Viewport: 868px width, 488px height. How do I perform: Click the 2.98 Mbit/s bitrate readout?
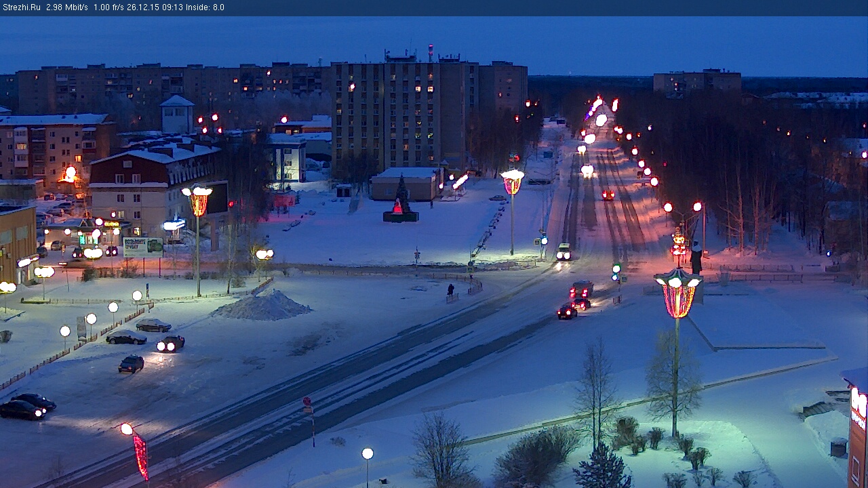pyautogui.click(x=66, y=7)
